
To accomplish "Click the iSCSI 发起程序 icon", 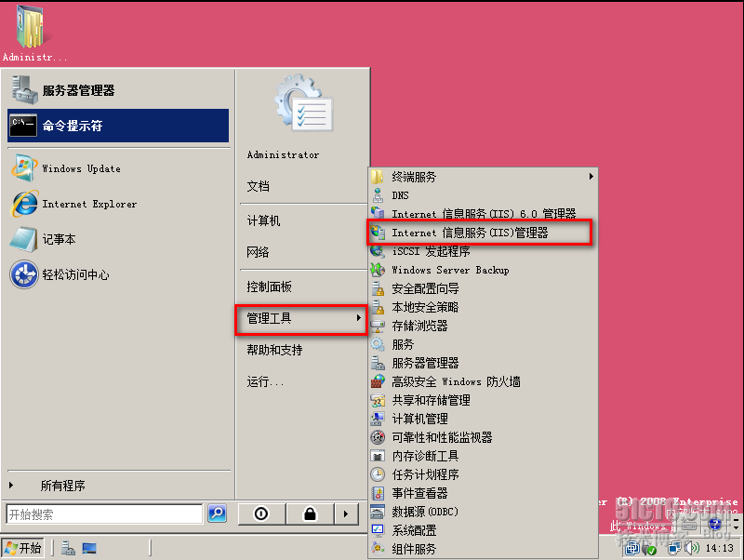I will point(378,251).
